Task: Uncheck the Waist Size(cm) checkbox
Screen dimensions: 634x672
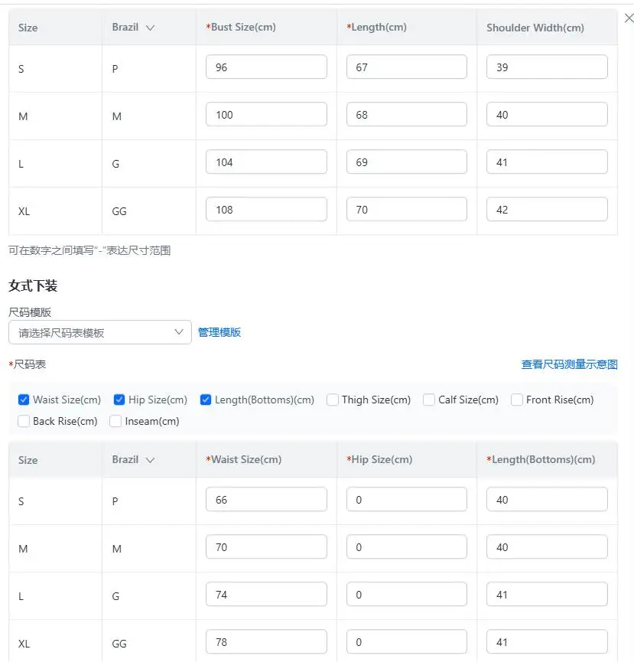Action: pos(24,400)
